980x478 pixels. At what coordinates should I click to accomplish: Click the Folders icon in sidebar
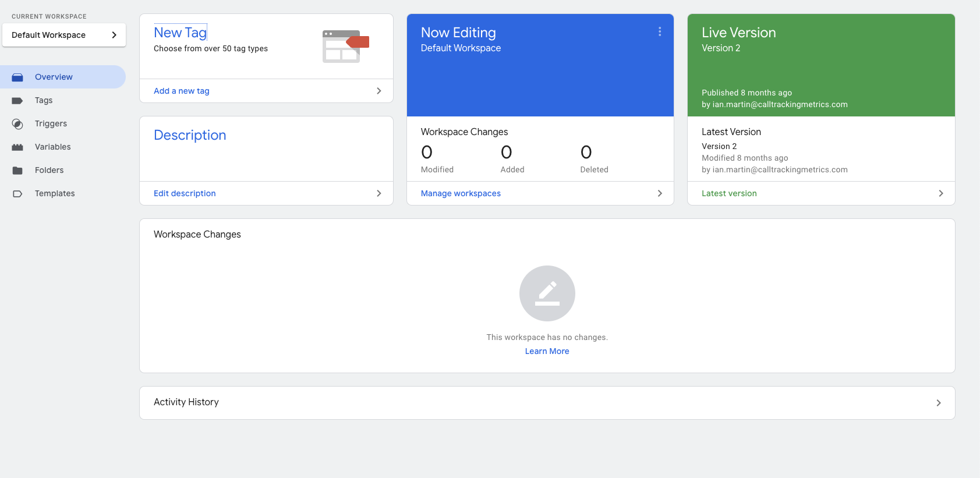tap(17, 171)
